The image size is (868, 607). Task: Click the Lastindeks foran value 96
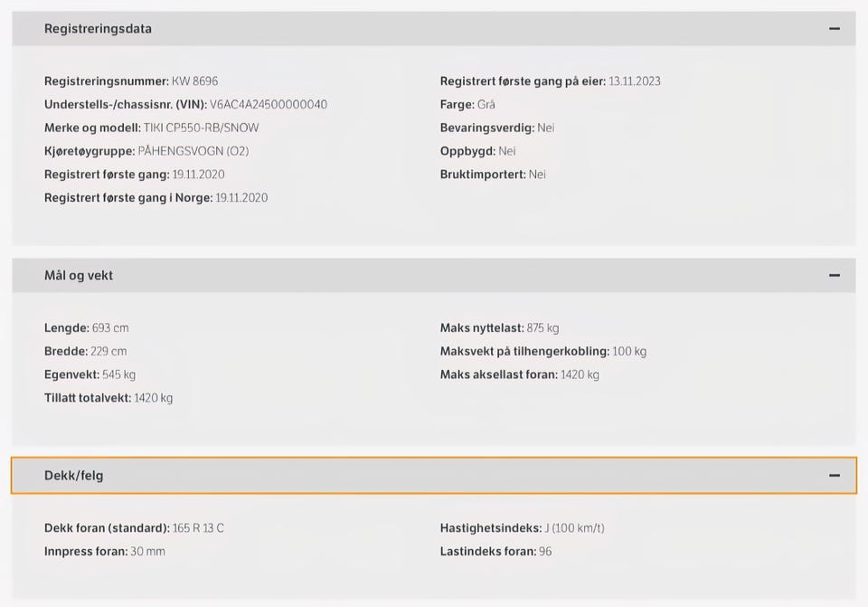[545, 552]
